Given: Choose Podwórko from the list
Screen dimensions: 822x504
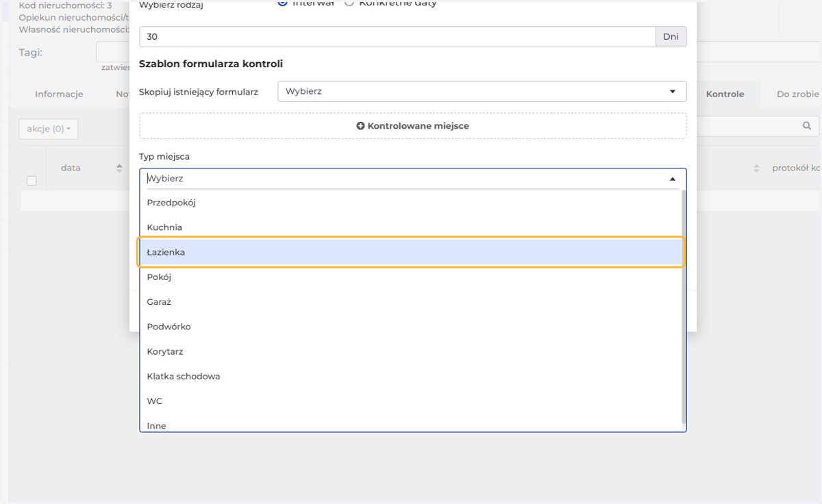Looking at the screenshot, I should pos(411,327).
